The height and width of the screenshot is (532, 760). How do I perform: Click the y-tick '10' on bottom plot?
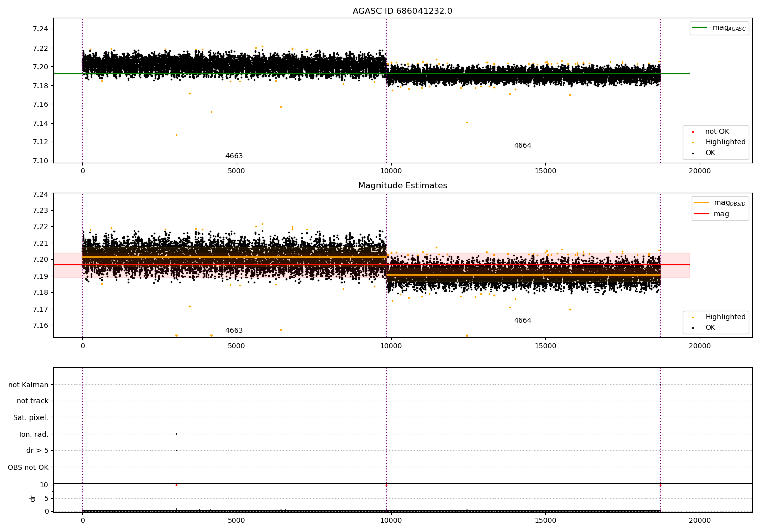point(44,485)
